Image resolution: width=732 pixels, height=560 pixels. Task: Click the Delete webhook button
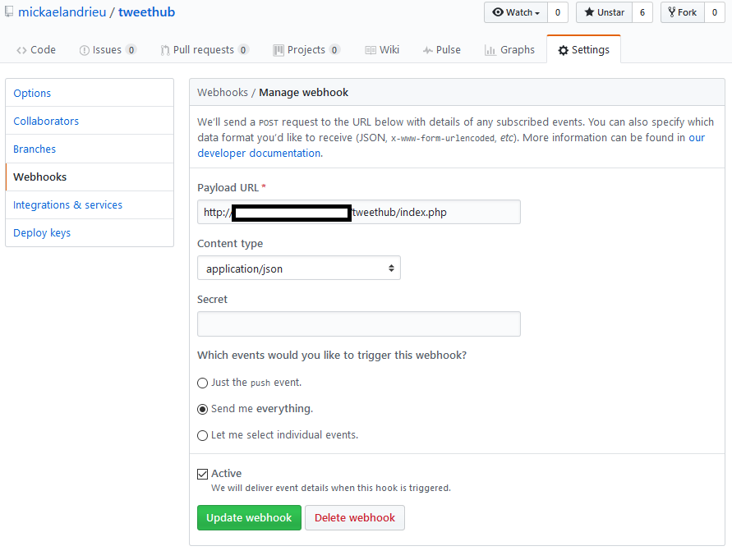[355, 518]
